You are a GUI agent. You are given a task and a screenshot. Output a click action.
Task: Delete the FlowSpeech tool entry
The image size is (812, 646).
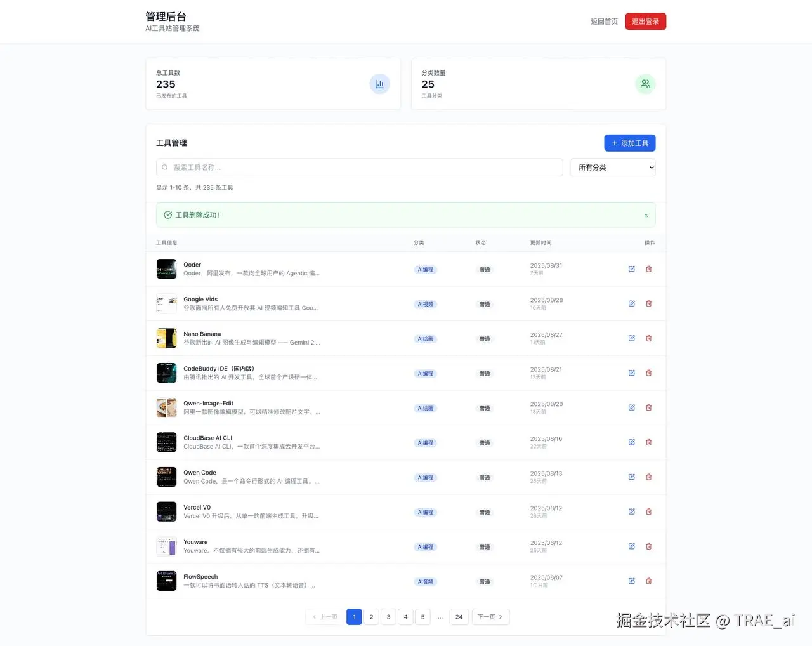point(649,581)
